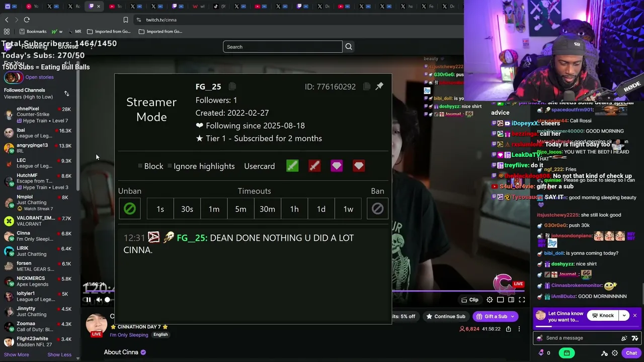Viewport: 644px width, 362px height.
Task: Adjust the stream volume slider
Action: [x=107, y=300]
